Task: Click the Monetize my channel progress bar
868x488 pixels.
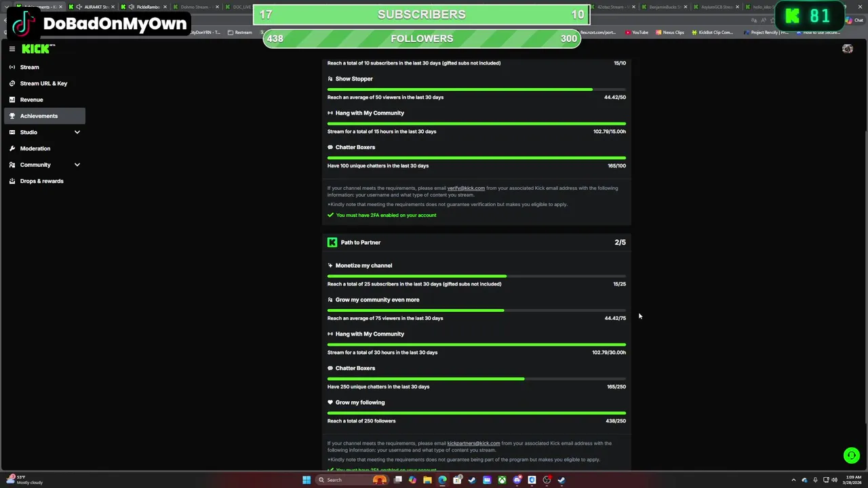Action: click(x=477, y=277)
